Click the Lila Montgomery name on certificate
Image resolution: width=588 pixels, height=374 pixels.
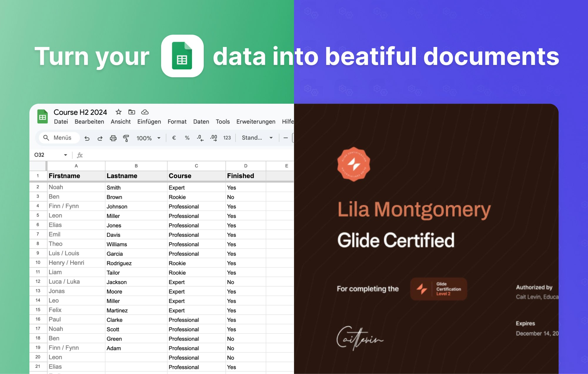(x=414, y=210)
